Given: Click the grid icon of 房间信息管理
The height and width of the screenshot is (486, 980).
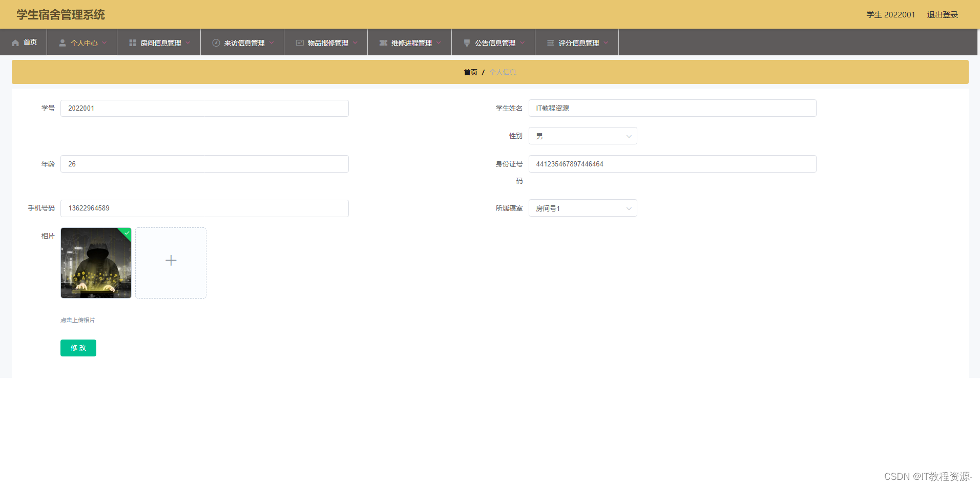Looking at the screenshot, I should coord(133,43).
